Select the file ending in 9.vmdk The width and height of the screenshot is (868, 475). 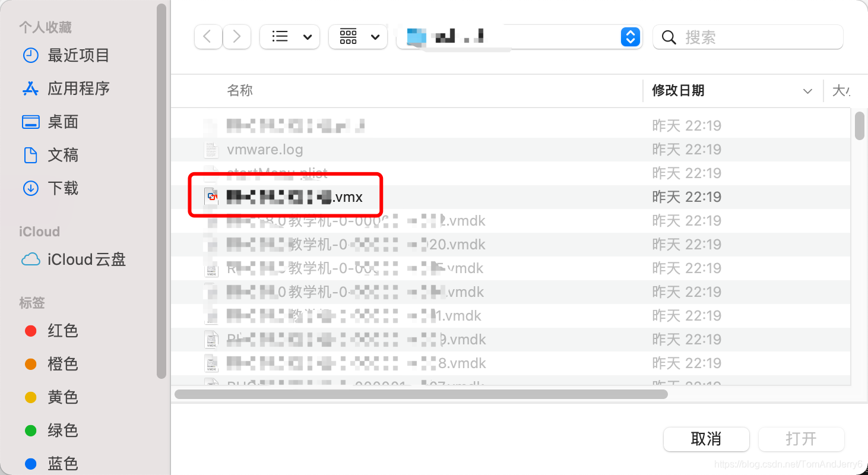[x=511, y=340]
